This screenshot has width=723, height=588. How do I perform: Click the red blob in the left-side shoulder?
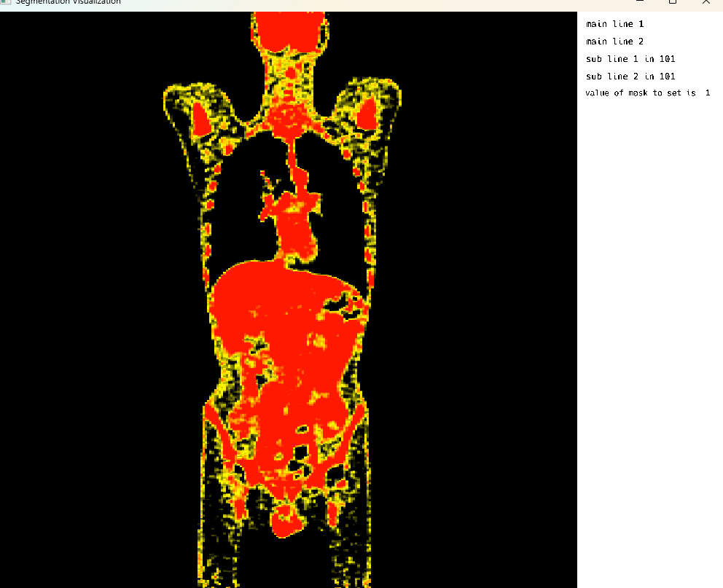click(201, 116)
